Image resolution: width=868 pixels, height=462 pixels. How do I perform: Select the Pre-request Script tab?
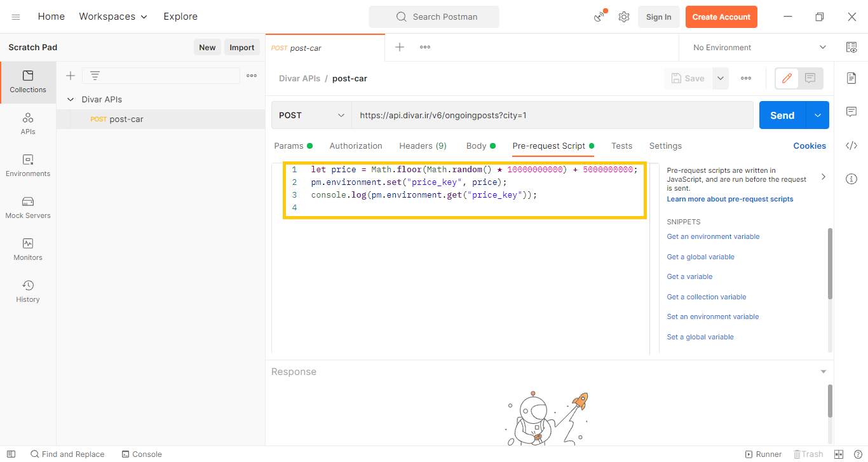[x=553, y=146]
